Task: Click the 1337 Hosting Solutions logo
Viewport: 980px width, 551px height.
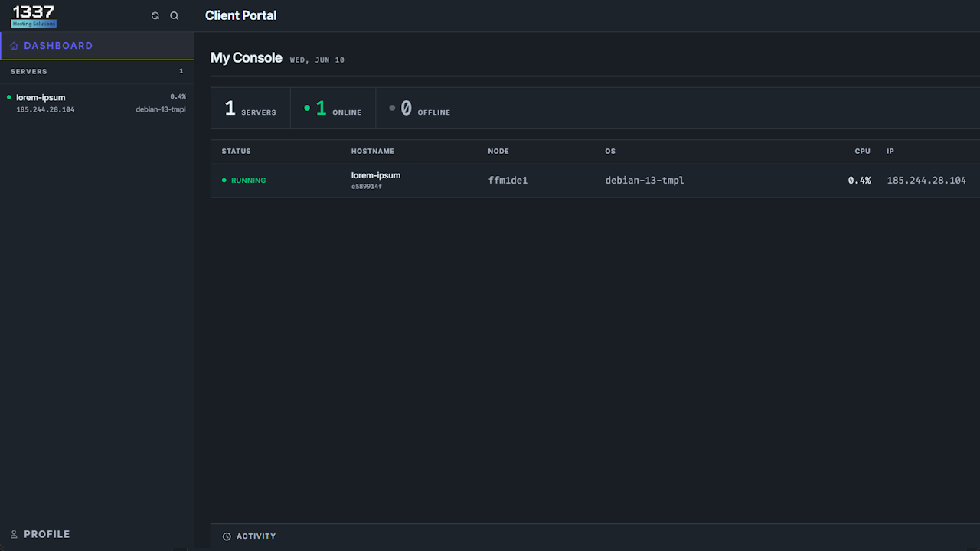Action: tap(34, 15)
